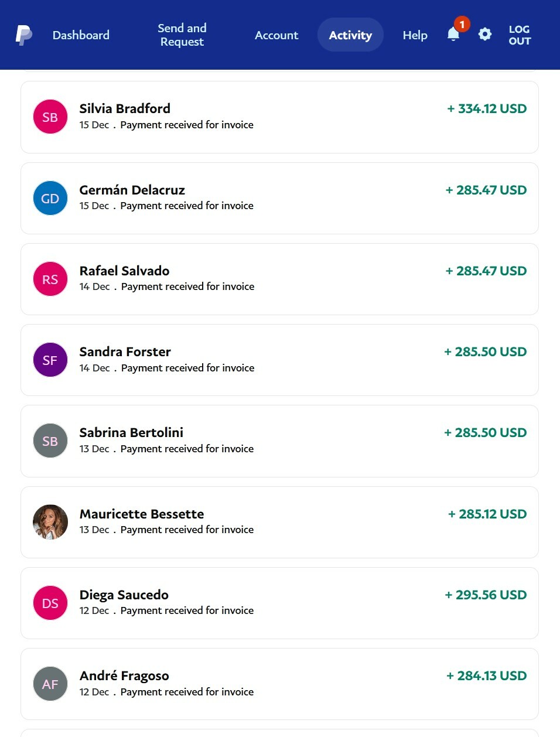This screenshot has width=560, height=737.
Task: Click the AF avatar for André Fragoso
Action: pos(50,684)
